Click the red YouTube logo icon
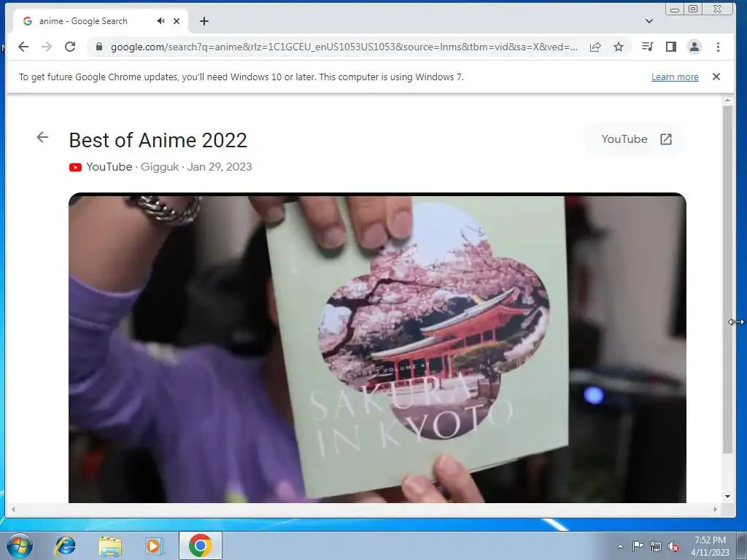The image size is (747, 560). tap(75, 167)
